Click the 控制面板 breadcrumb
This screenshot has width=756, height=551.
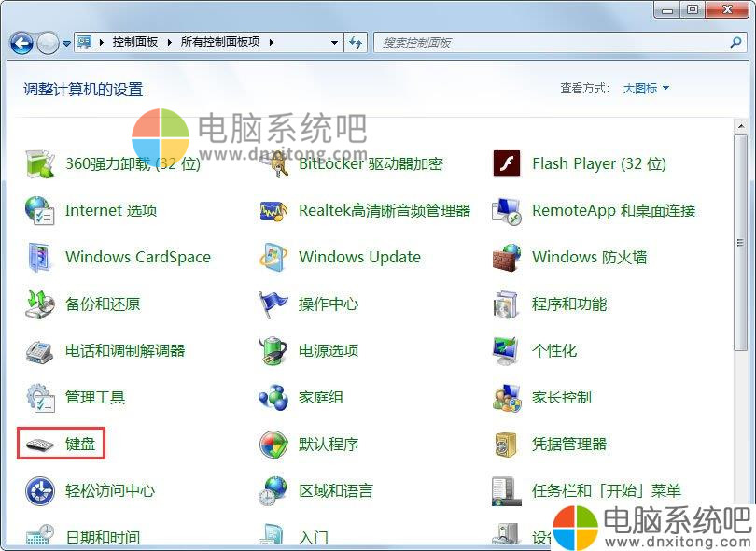click(x=135, y=42)
